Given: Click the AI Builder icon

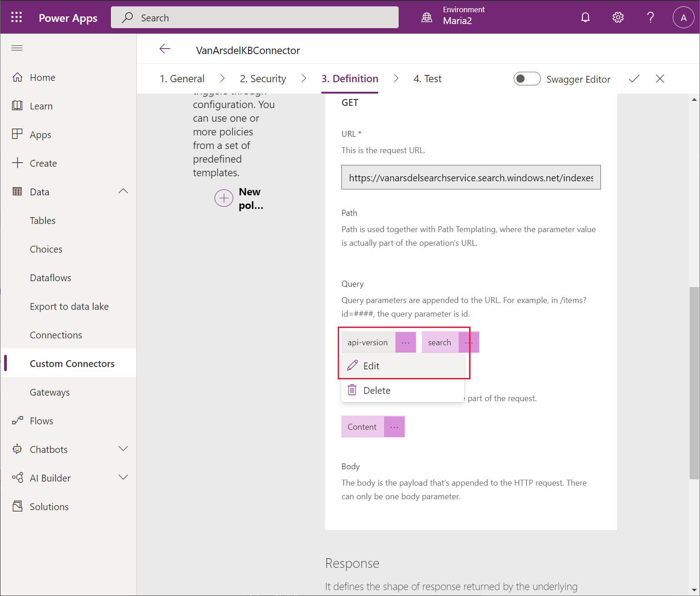Looking at the screenshot, I should click(x=17, y=477).
